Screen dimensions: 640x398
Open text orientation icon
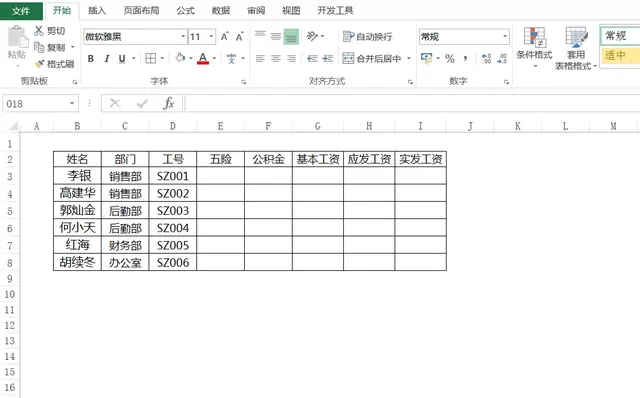point(313,36)
